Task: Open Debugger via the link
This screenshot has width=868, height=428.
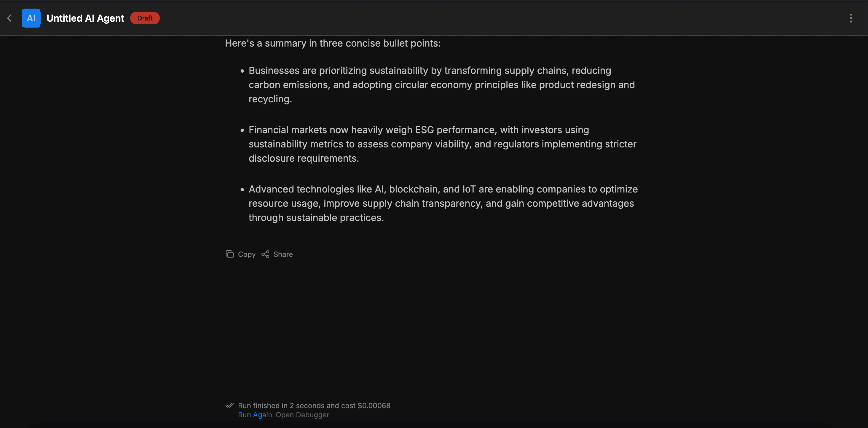Action: coord(302,415)
